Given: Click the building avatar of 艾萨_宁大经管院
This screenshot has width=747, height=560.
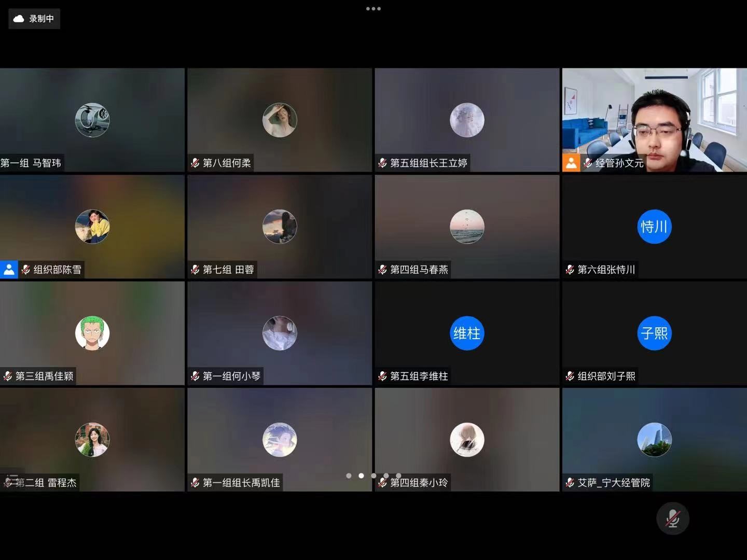Looking at the screenshot, I should pyautogui.click(x=654, y=440).
